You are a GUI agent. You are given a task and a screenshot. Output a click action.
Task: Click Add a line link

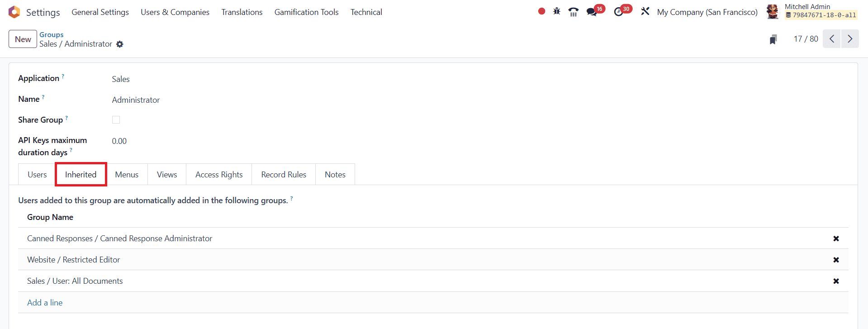(x=45, y=303)
